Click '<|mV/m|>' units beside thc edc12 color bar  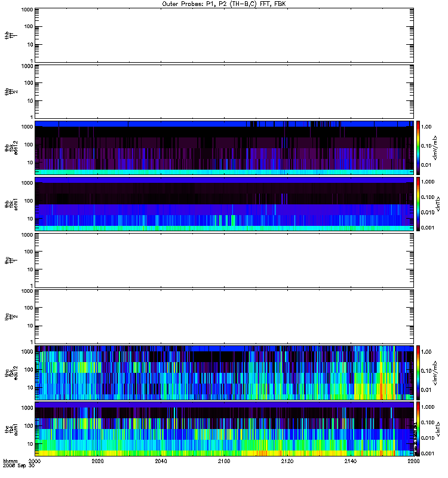(435, 372)
